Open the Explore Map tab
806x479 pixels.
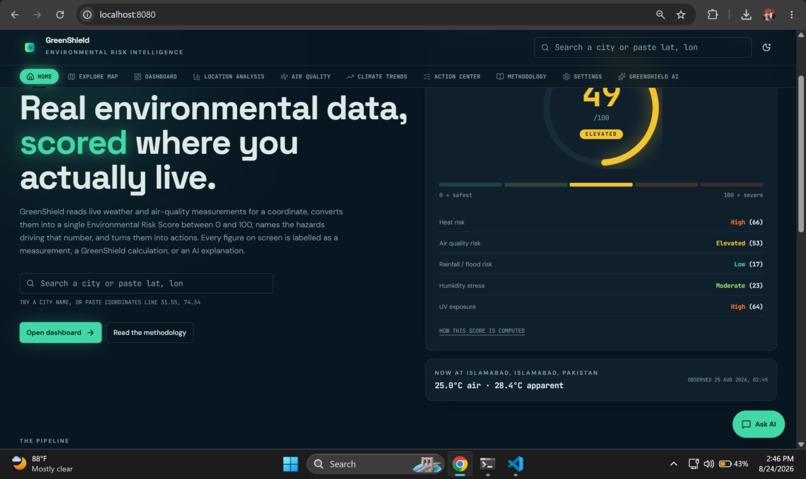pyautogui.click(x=93, y=77)
